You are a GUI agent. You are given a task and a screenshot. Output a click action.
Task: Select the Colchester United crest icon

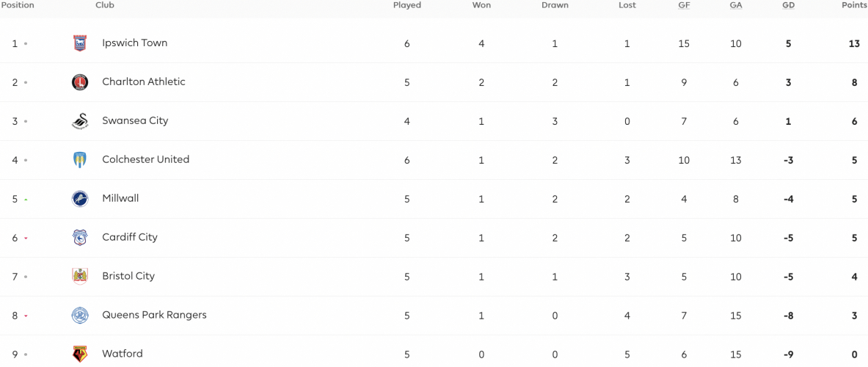click(x=80, y=160)
